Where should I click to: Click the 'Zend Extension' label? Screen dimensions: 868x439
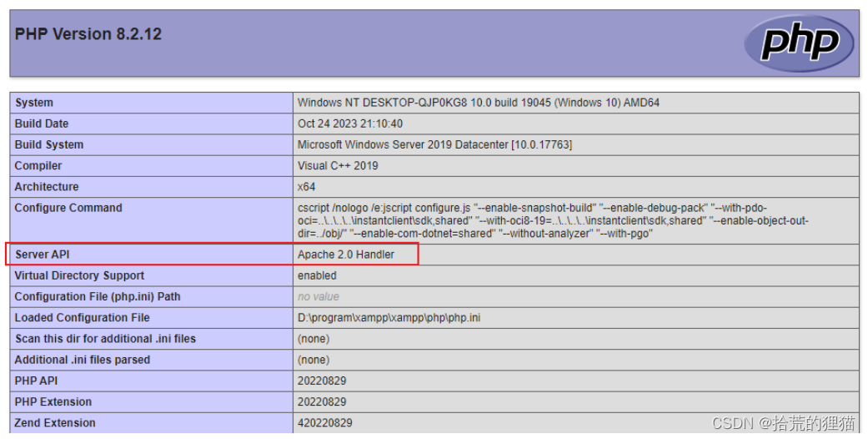[55, 423]
